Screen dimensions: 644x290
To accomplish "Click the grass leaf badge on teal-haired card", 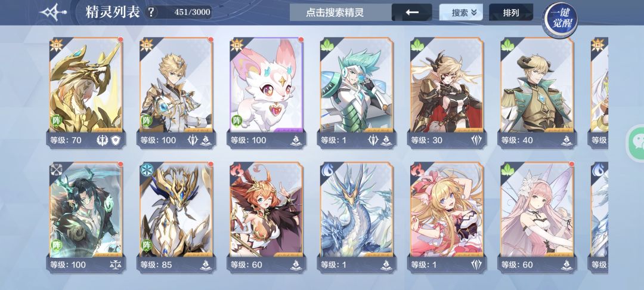I will [327, 45].
